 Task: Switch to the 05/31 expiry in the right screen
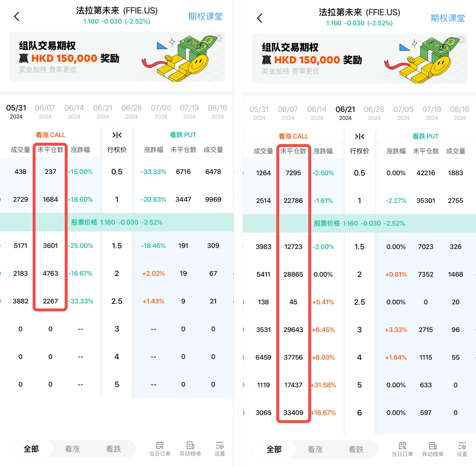259,113
